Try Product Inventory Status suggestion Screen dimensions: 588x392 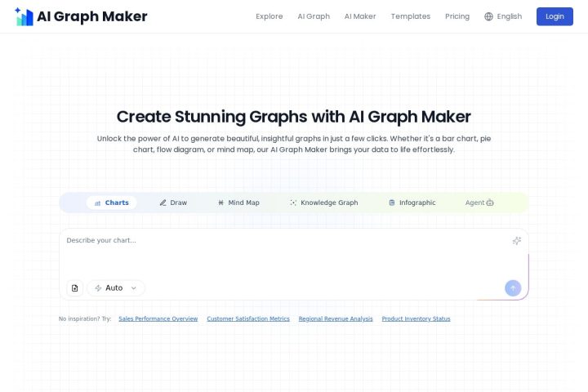(x=416, y=318)
